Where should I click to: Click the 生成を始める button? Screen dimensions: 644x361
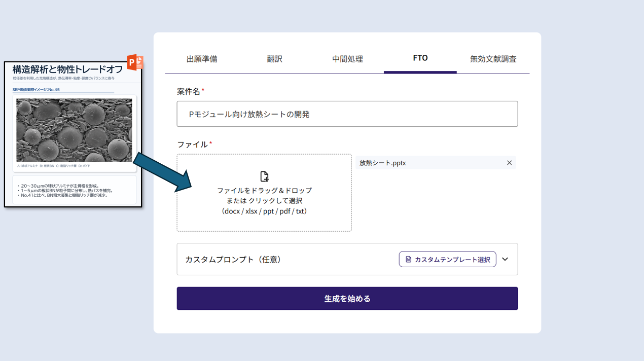tap(347, 299)
